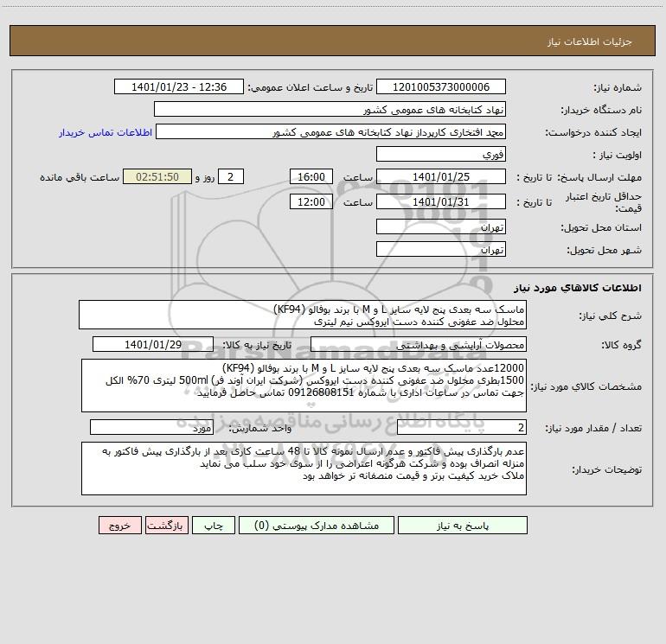The height and width of the screenshot is (644, 666).
Task: Click the گروه کالا label
Action: pos(621,345)
